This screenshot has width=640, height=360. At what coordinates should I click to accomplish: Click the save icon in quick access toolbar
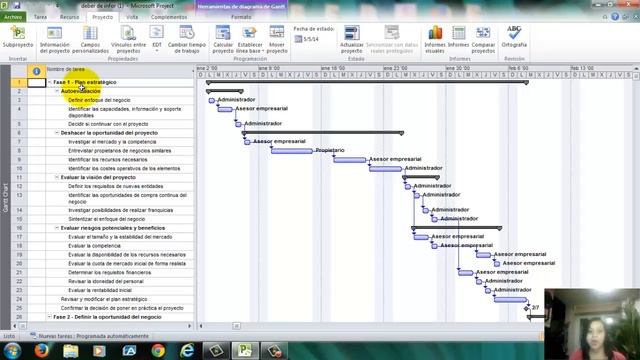pos(17,5)
